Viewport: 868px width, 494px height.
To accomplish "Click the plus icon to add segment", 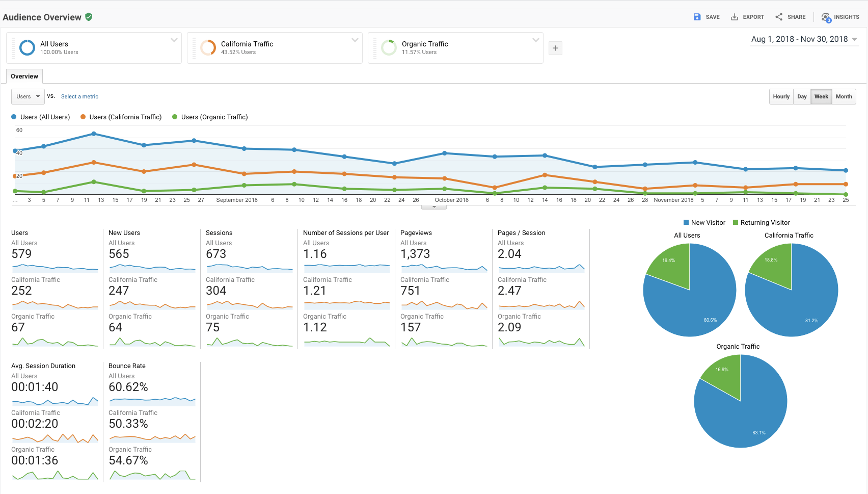I will point(555,48).
